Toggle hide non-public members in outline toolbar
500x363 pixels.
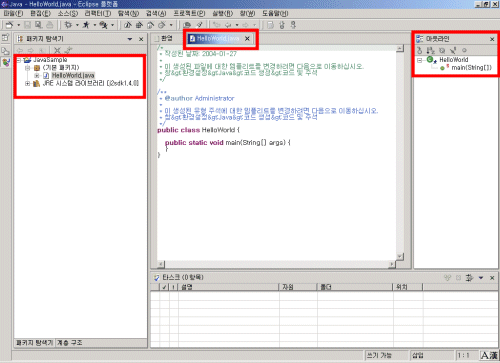[x=464, y=50]
